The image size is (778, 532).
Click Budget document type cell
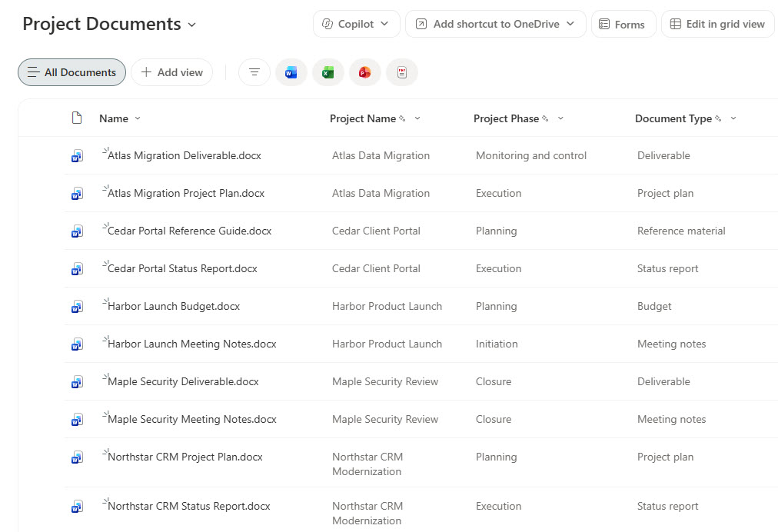click(654, 307)
